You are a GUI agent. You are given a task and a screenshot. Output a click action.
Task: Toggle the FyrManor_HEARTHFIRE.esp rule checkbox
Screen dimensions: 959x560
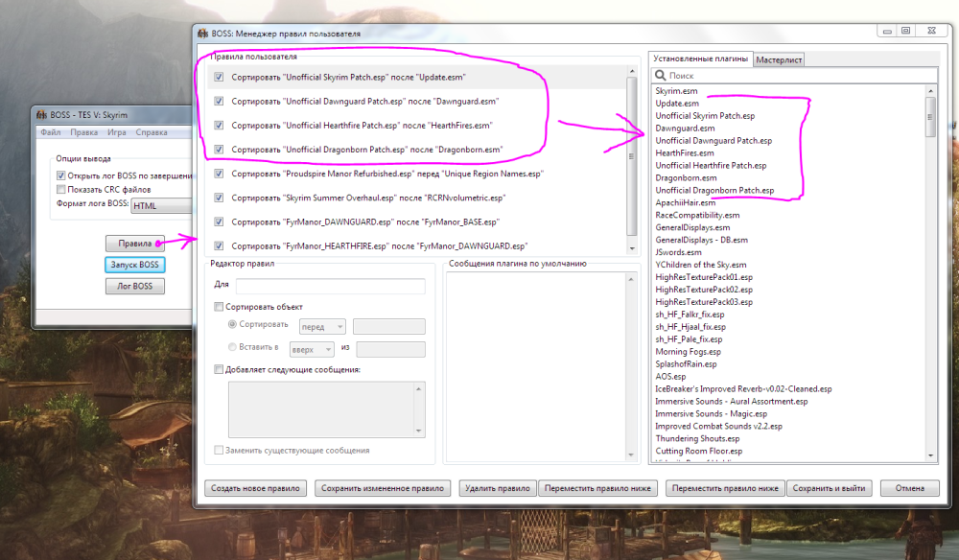(219, 245)
